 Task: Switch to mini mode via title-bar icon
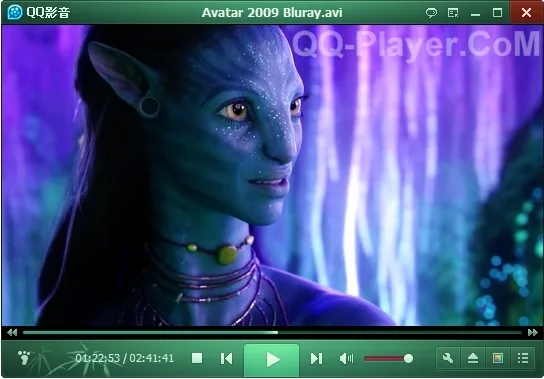pos(453,13)
